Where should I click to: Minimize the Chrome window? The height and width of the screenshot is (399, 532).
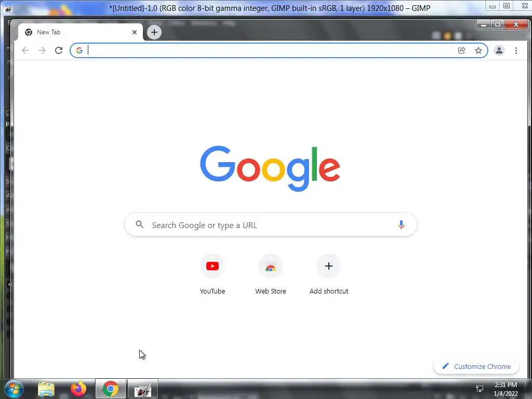pyautogui.click(x=484, y=24)
